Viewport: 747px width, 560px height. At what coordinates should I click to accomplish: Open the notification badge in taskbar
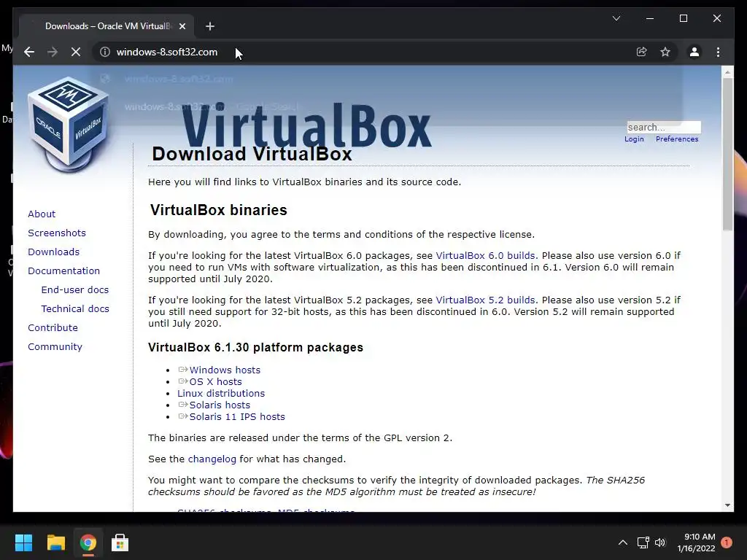[727, 542]
